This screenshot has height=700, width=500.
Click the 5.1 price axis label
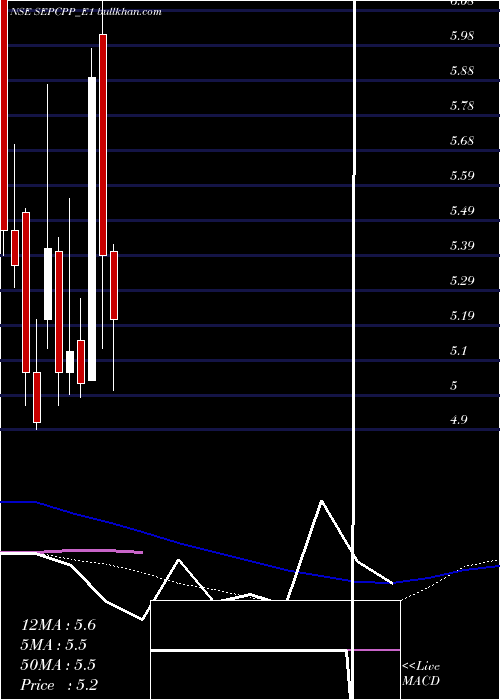[x=458, y=350]
